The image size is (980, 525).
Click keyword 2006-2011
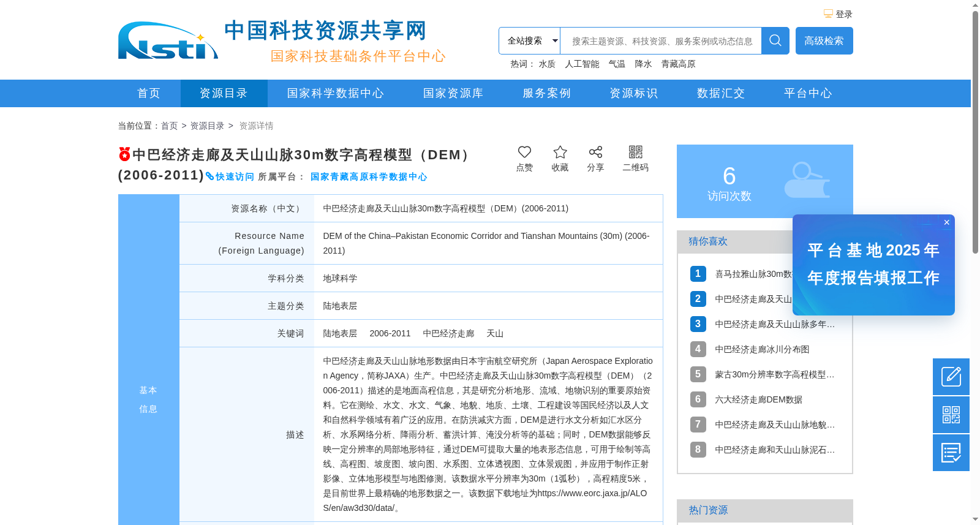[390, 333]
